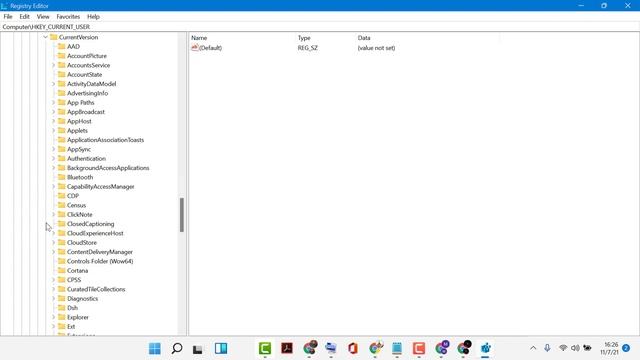Expand the BackgroundAccessApplications key
The height and width of the screenshot is (360, 640).
point(53,168)
